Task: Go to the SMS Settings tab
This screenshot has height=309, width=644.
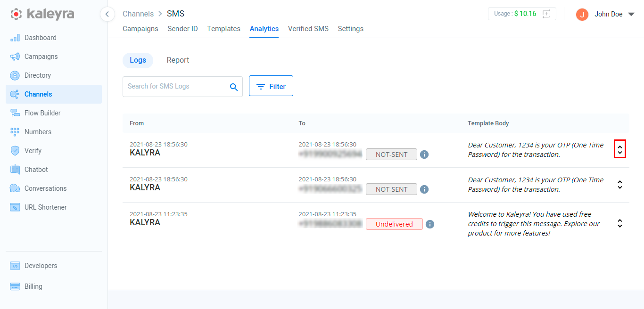Action: click(350, 29)
